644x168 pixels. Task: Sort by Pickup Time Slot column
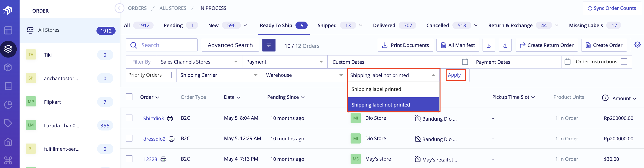tap(514, 97)
